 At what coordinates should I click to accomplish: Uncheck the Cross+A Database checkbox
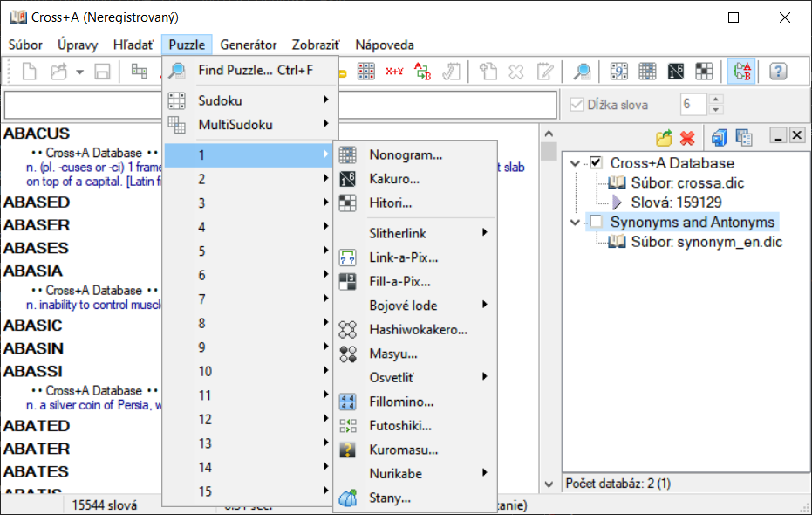click(x=596, y=163)
